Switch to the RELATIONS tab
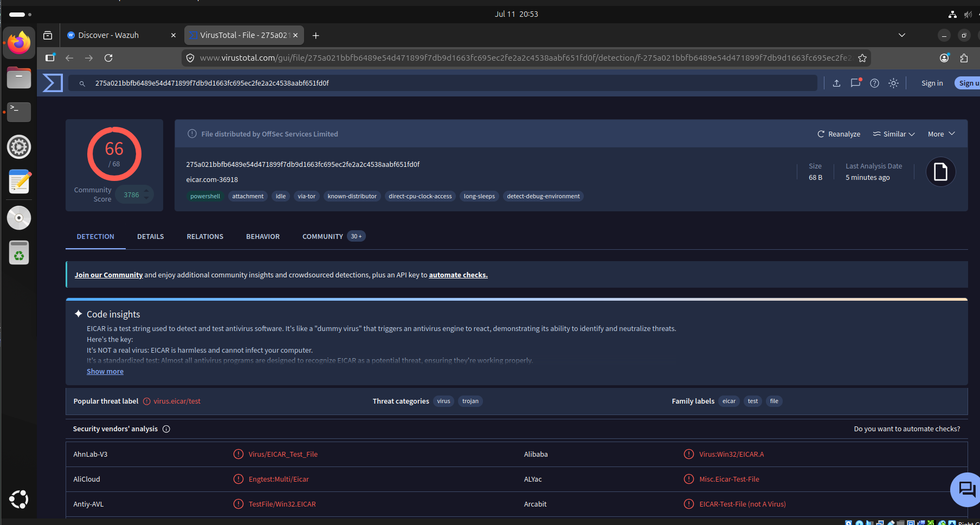The height and width of the screenshot is (525, 980). coord(205,237)
